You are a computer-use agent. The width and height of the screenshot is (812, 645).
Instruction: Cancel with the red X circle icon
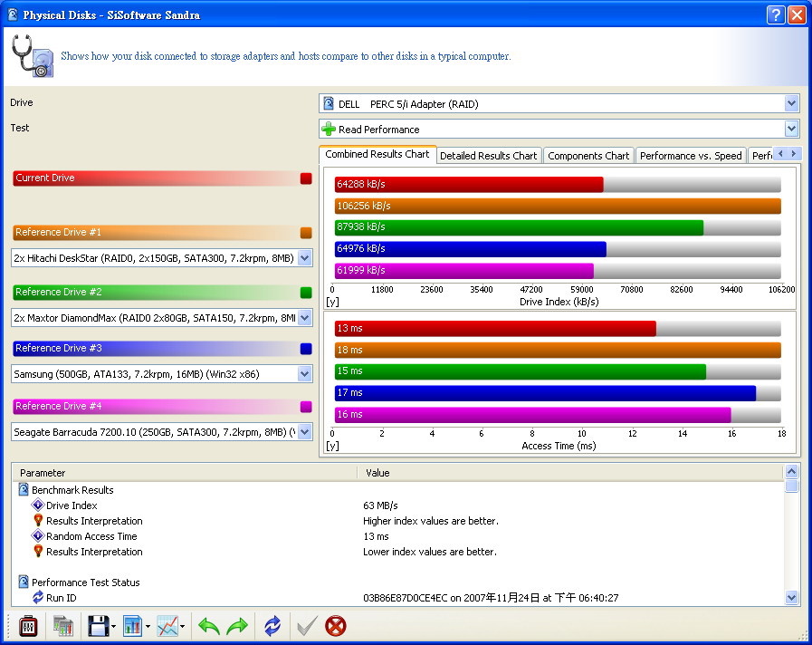(336, 626)
